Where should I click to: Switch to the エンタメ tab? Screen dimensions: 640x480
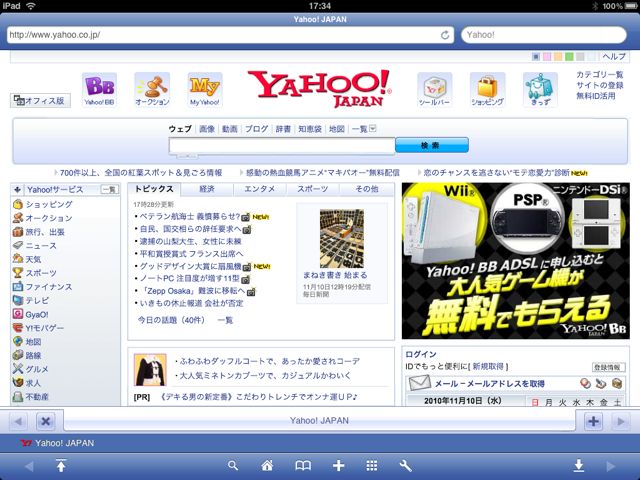point(260,189)
